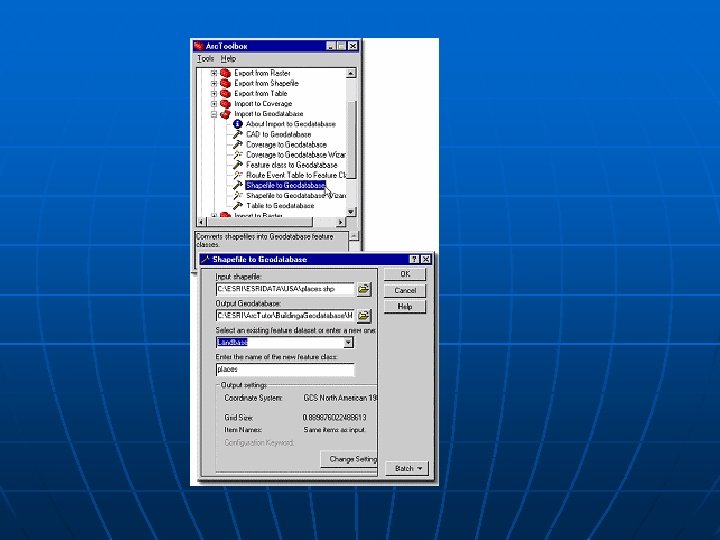The image size is (720, 540).
Task: Select 'Export from Shapefile' tree item
Action: tap(266, 83)
